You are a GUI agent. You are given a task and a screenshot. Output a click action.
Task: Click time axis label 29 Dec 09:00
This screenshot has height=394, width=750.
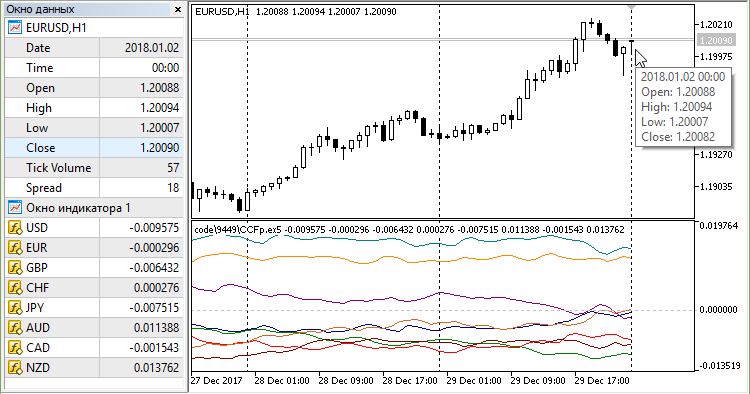pyautogui.click(x=538, y=381)
